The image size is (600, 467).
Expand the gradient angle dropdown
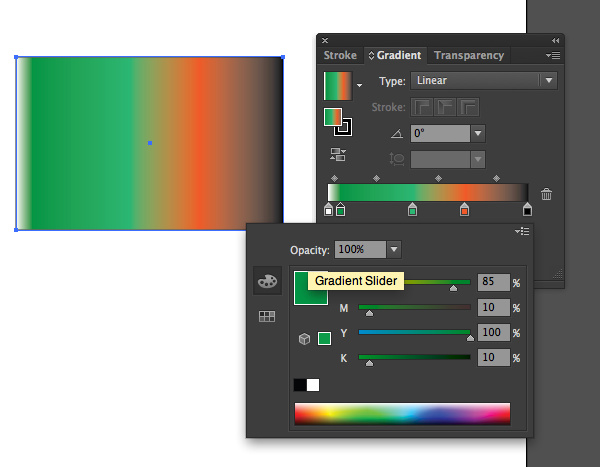click(x=478, y=133)
